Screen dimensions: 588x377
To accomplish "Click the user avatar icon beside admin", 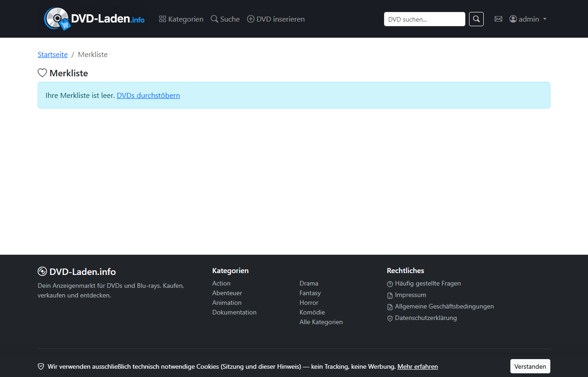I will pyautogui.click(x=513, y=19).
